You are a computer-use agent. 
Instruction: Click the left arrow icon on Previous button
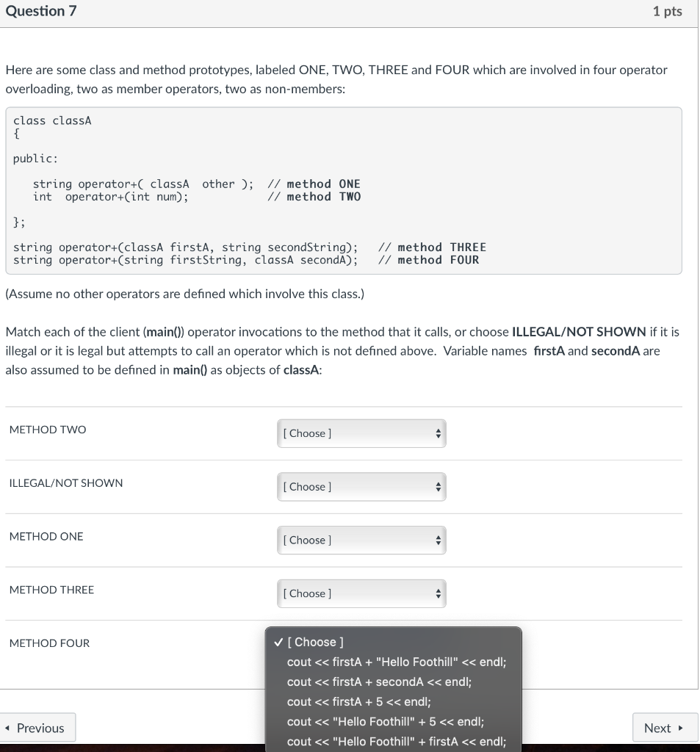7,728
